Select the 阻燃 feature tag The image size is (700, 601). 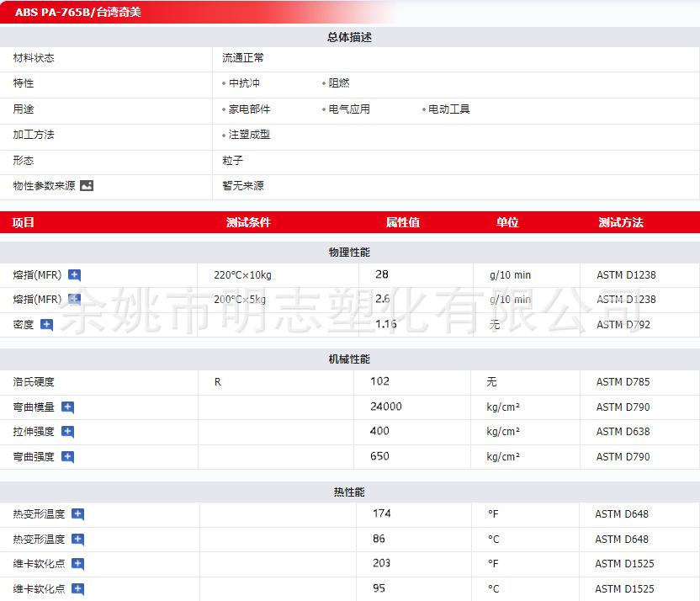click(x=339, y=83)
